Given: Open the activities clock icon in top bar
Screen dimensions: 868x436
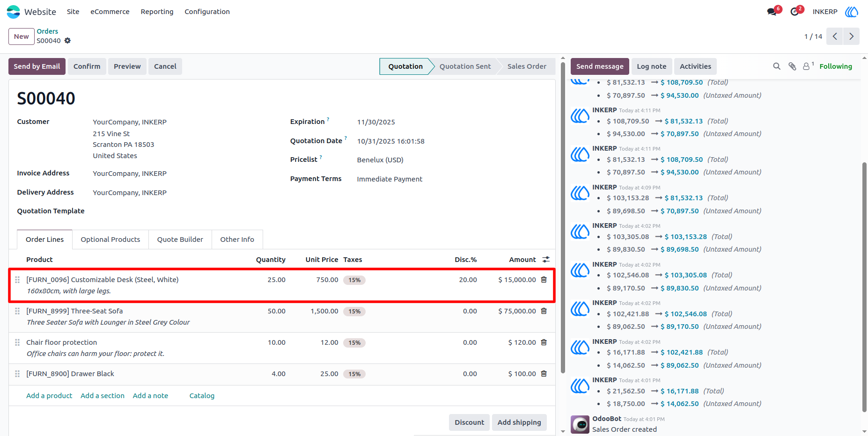Looking at the screenshot, I should pyautogui.click(x=794, y=12).
